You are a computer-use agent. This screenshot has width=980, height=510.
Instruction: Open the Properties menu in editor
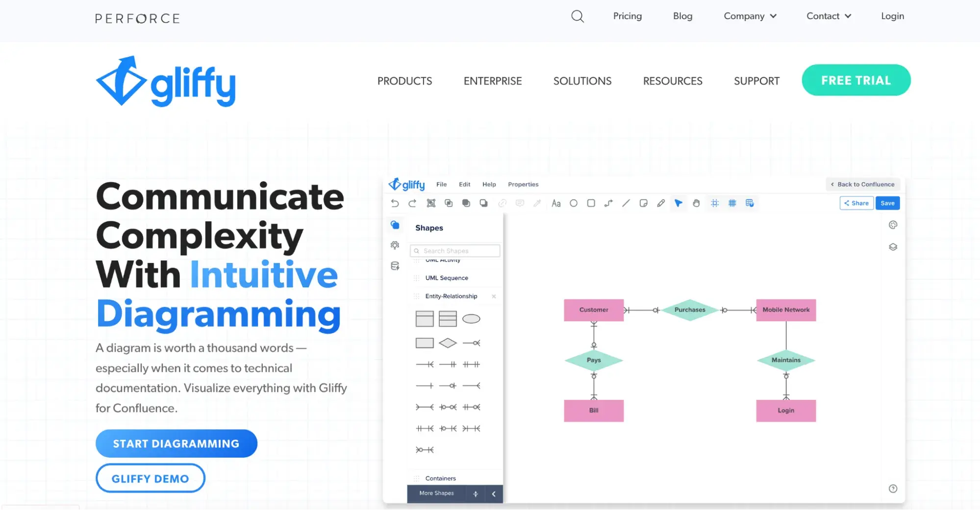coord(523,184)
